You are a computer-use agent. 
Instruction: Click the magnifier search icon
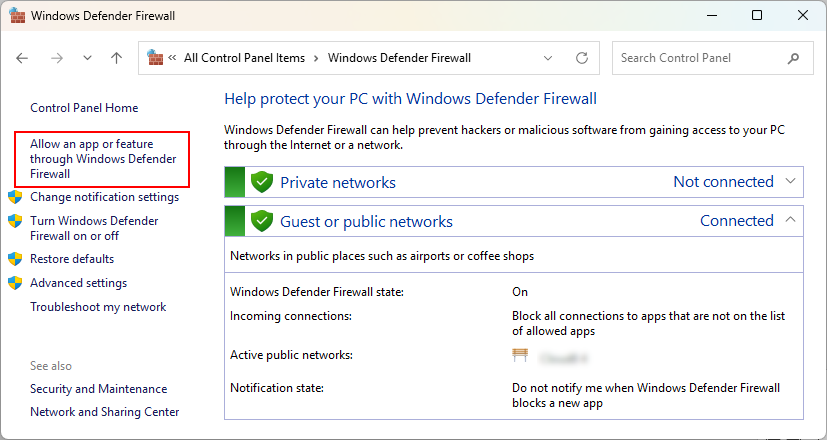[793, 59]
